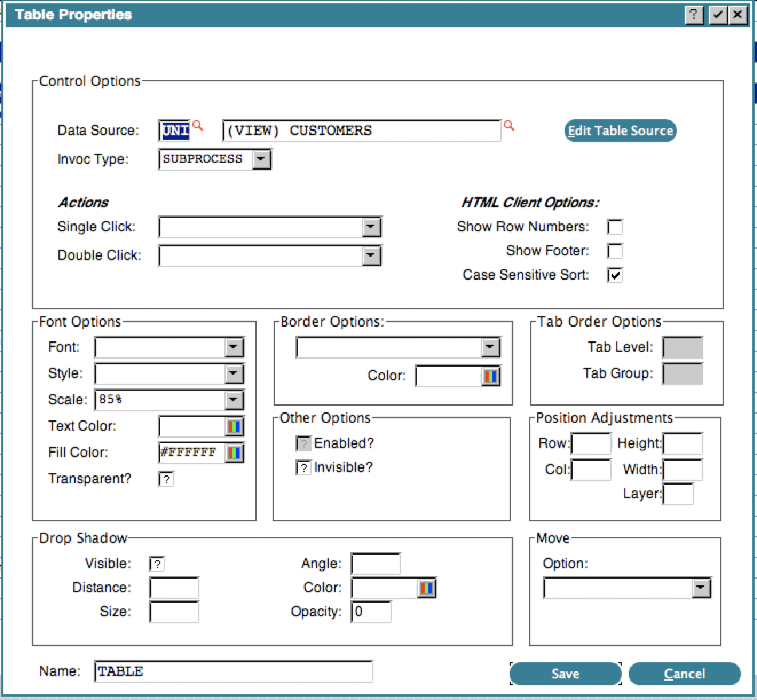
Task: Open the Fill Color picker icon
Action: [x=234, y=453]
